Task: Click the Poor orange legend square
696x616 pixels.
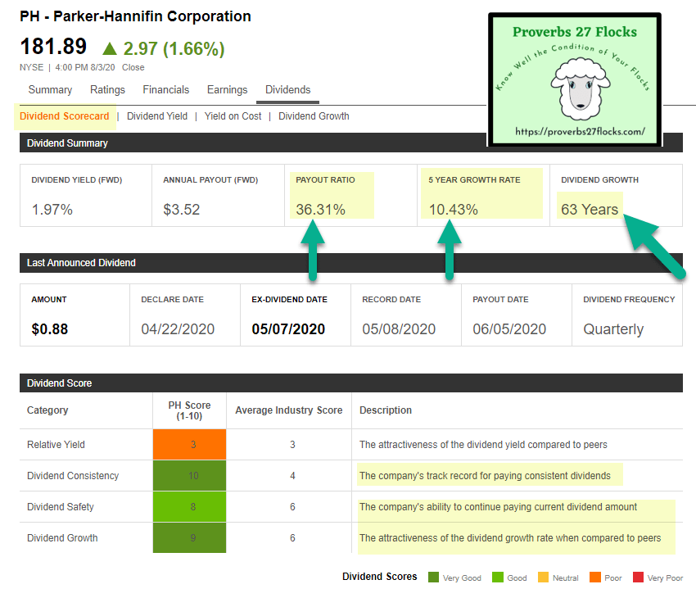Action: click(x=594, y=577)
